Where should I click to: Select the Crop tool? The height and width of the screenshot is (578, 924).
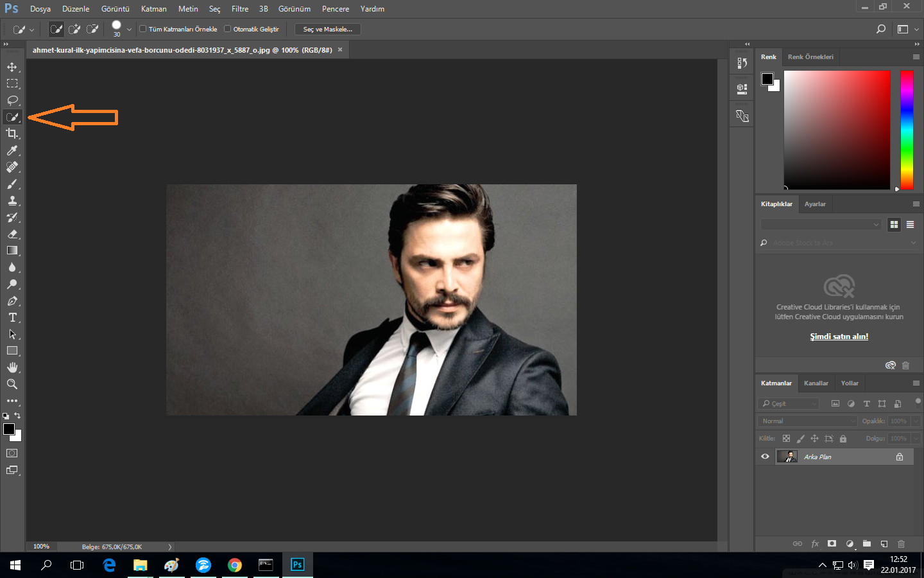click(12, 134)
